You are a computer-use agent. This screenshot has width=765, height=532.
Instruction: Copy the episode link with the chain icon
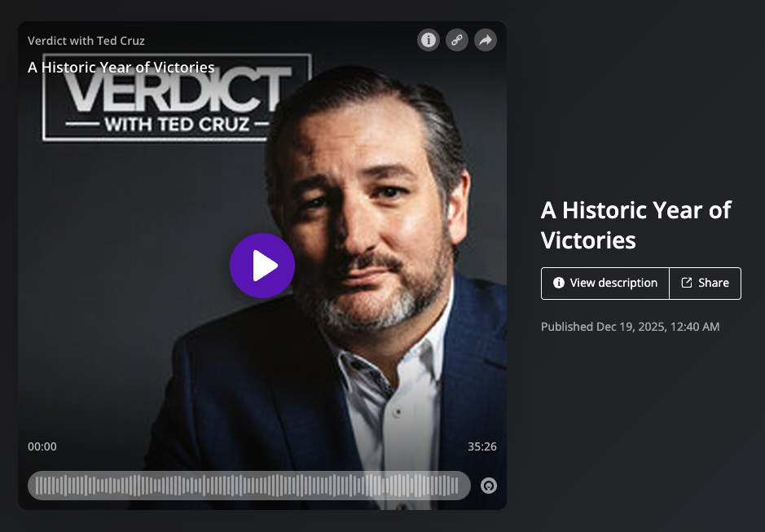457,40
